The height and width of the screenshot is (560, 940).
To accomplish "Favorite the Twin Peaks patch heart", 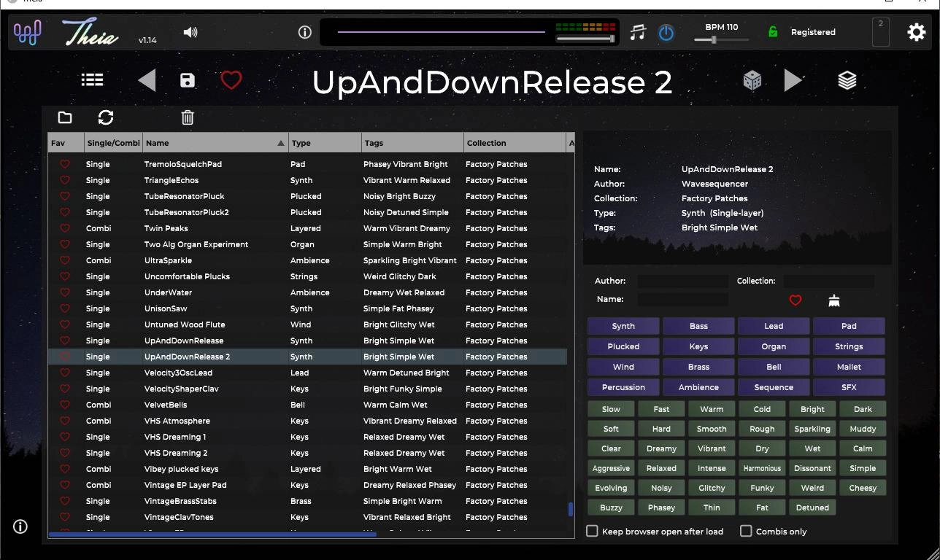I will point(64,228).
